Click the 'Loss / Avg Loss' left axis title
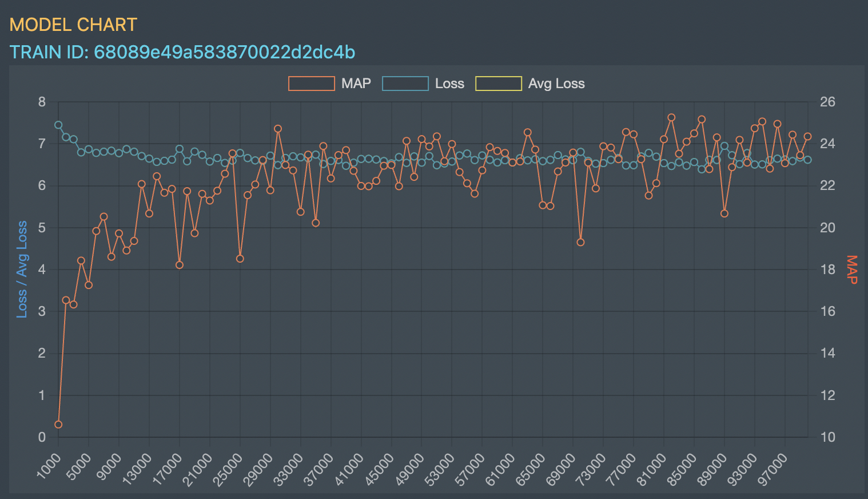The width and height of the screenshot is (868, 499). coord(22,269)
